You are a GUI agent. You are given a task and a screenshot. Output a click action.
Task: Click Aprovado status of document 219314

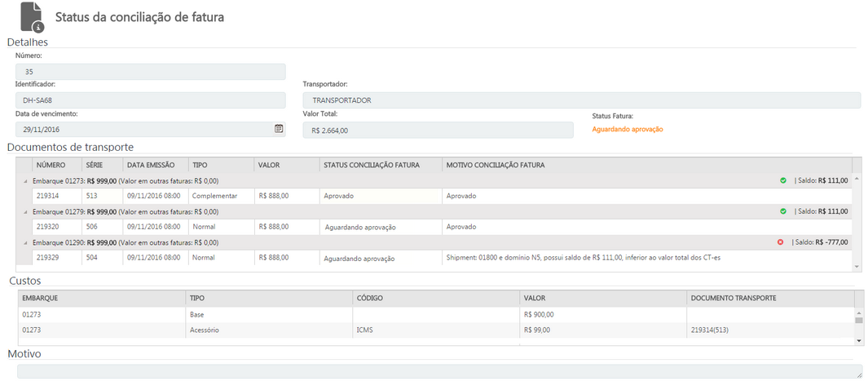339,196
